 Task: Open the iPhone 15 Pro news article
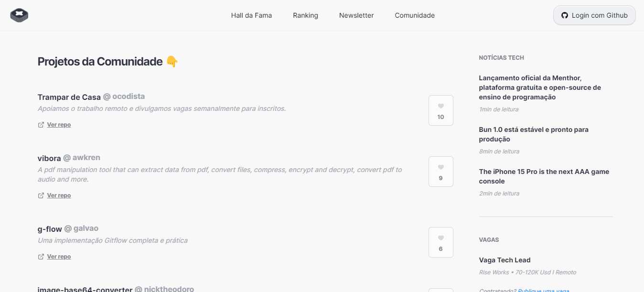pyautogui.click(x=544, y=176)
